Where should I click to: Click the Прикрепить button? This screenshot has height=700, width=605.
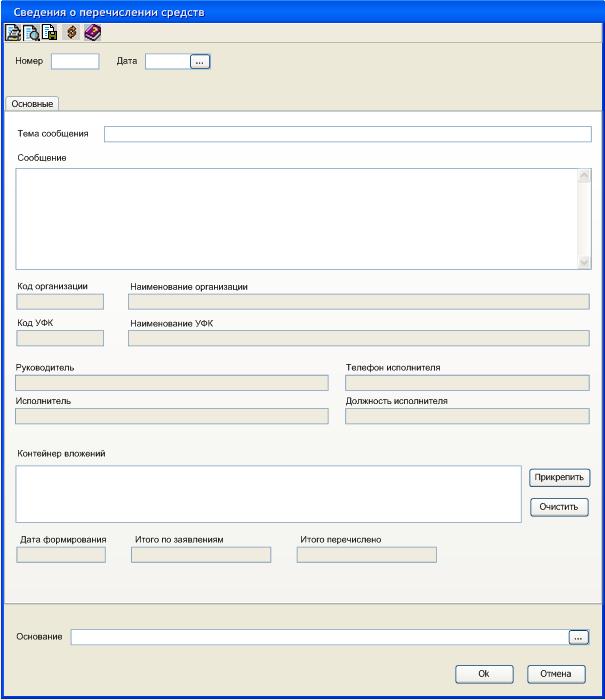tap(559, 477)
